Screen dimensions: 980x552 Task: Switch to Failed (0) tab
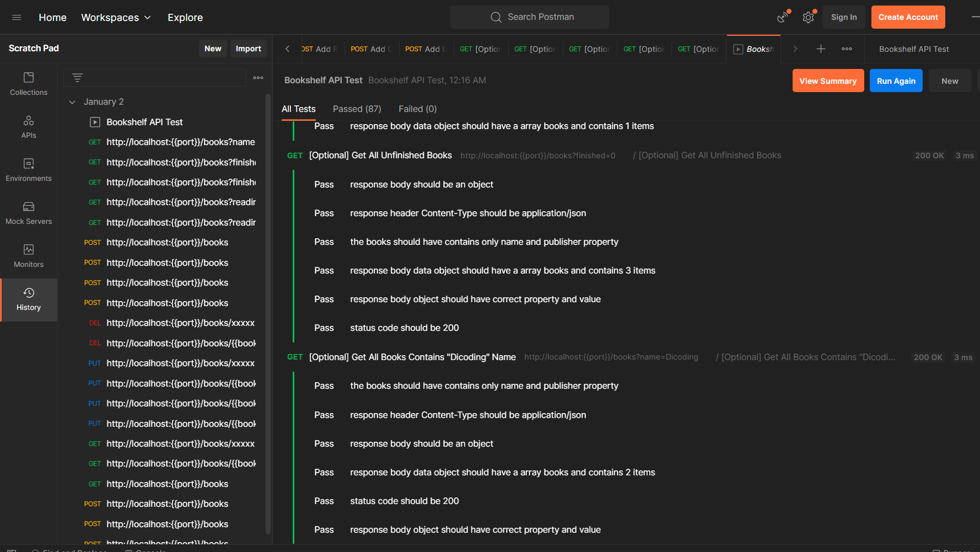(x=418, y=109)
